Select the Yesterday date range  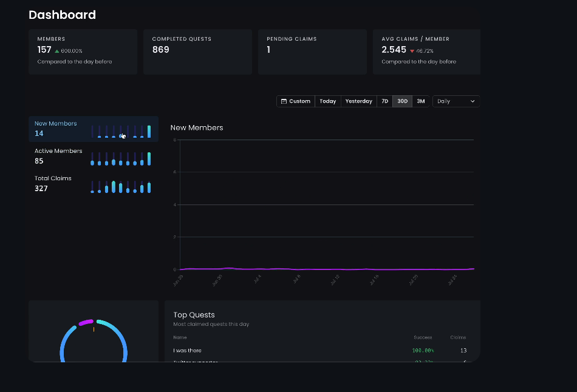click(x=358, y=101)
